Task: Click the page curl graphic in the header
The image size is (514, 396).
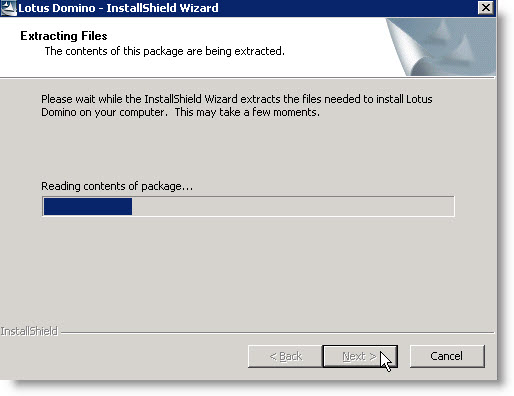Action: tap(441, 47)
